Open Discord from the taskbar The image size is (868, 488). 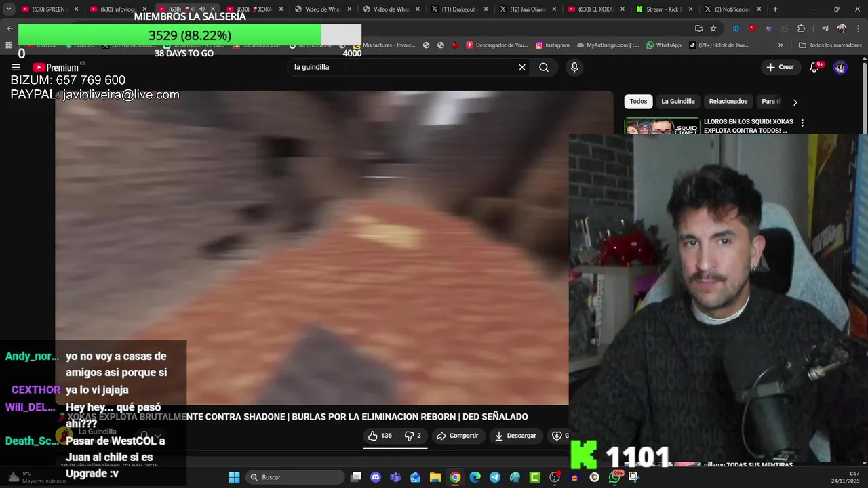point(376,477)
